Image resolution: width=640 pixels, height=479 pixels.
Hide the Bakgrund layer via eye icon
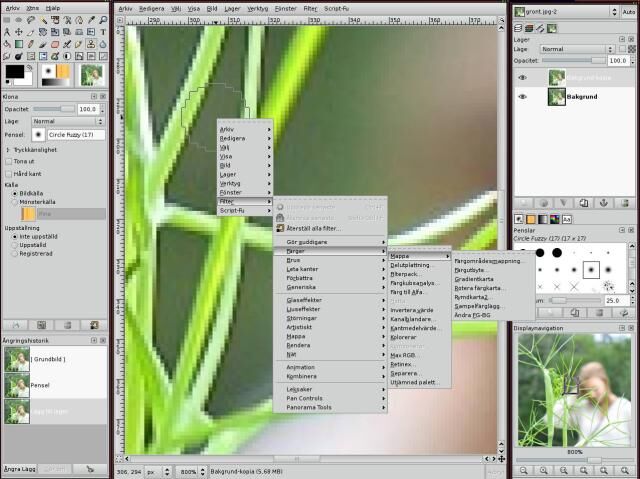pyautogui.click(x=523, y=97)
